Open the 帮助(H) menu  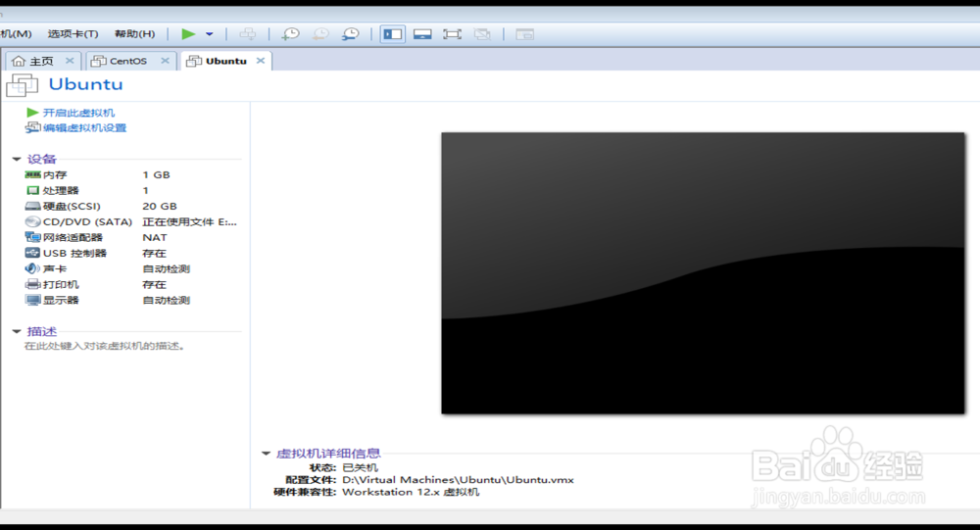point(134,33)
